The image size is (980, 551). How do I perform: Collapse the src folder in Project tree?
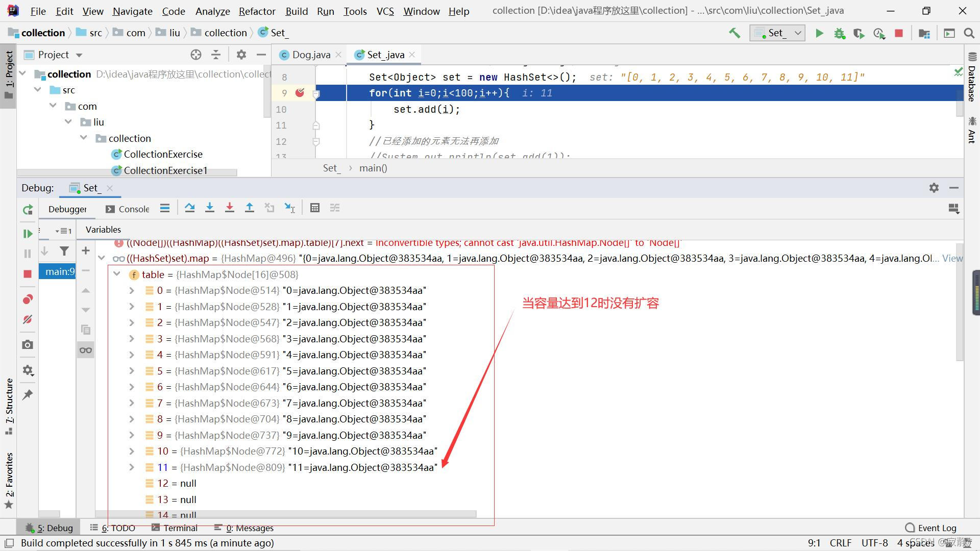coord(38,90)
